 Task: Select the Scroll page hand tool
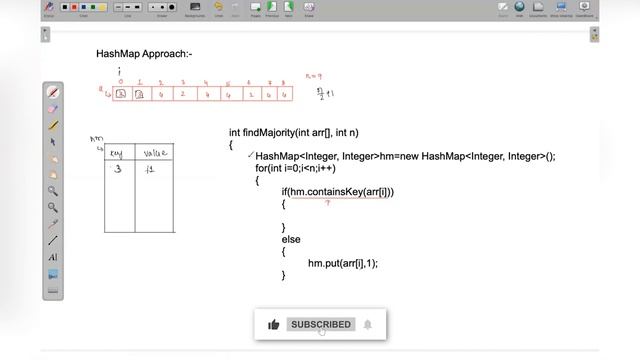pos(53,175)
